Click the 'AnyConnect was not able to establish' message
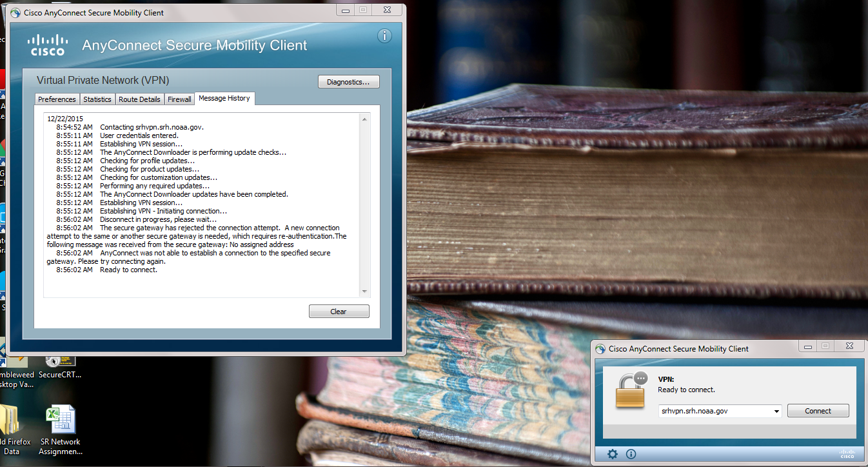Image resolution: width=868 pixels, height=467 pixels. tap(189, 257)
